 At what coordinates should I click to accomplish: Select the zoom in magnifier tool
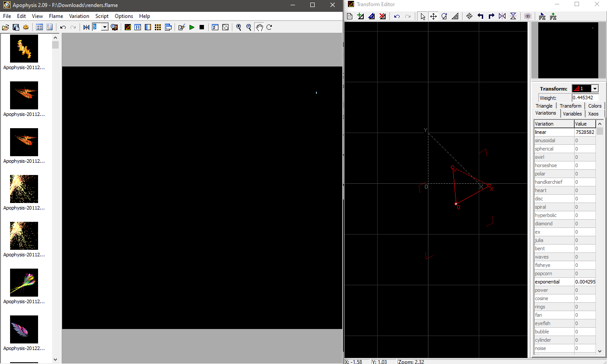(239, 27)
